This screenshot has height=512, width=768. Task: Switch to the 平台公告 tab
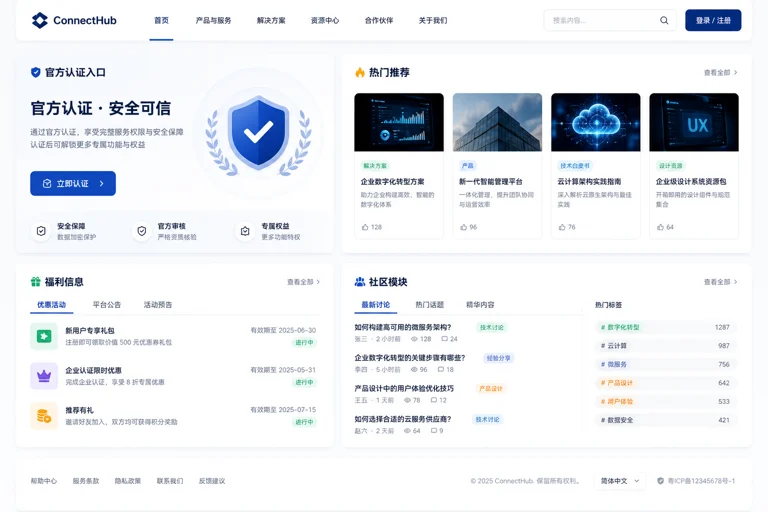pos(107,304)
